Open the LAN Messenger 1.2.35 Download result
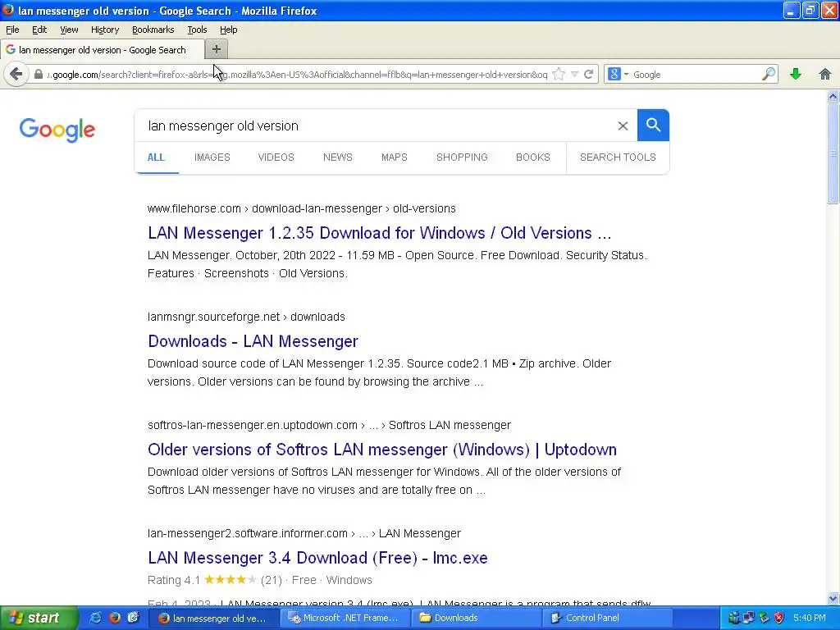 [379, 233]
